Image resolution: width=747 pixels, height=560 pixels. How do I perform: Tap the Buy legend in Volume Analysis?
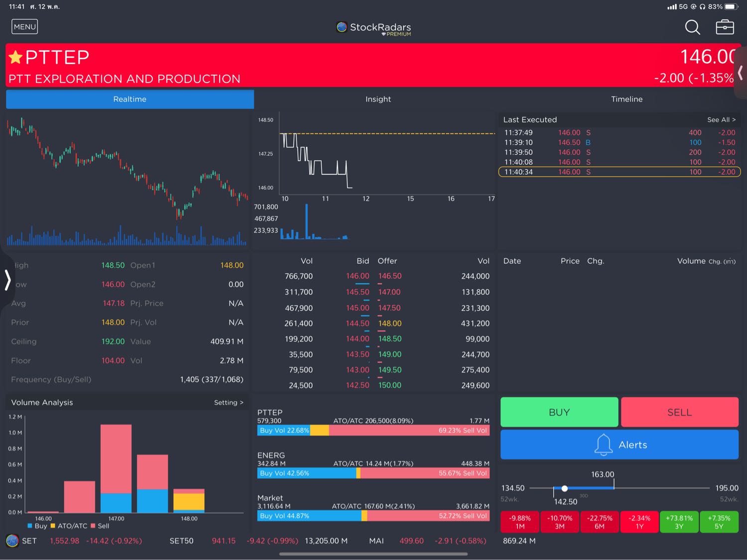37,526
